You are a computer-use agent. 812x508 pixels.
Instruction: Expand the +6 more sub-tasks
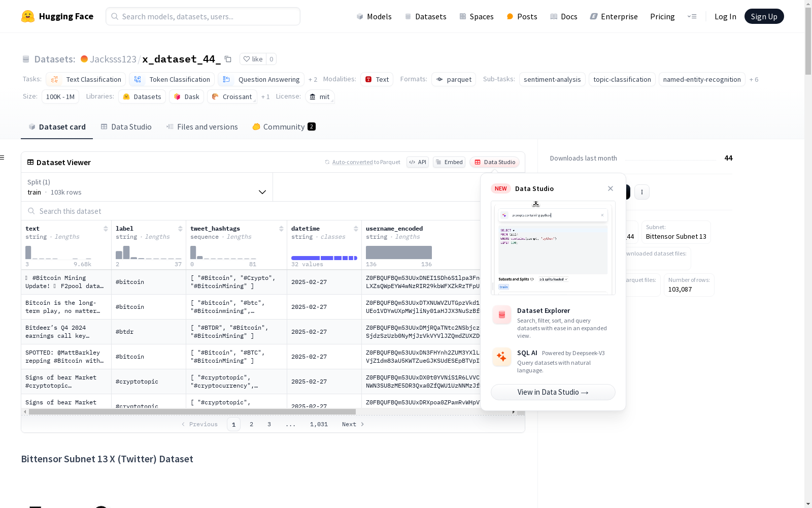coord(754,80)
